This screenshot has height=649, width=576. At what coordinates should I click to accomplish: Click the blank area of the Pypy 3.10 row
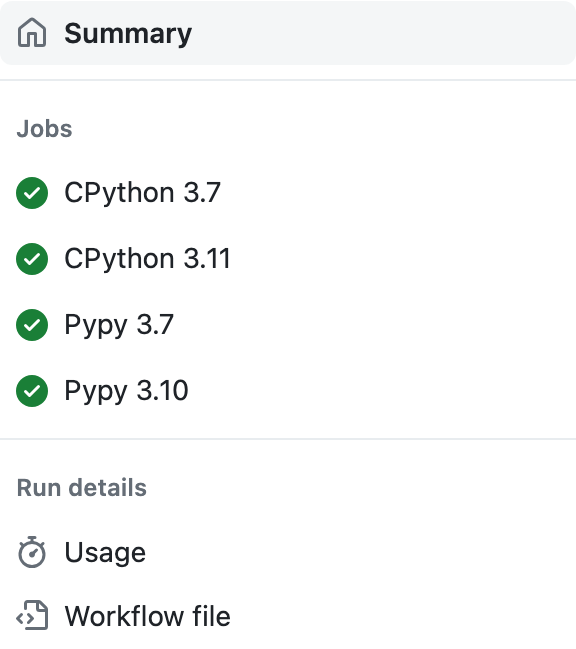[x=381, y=391]
